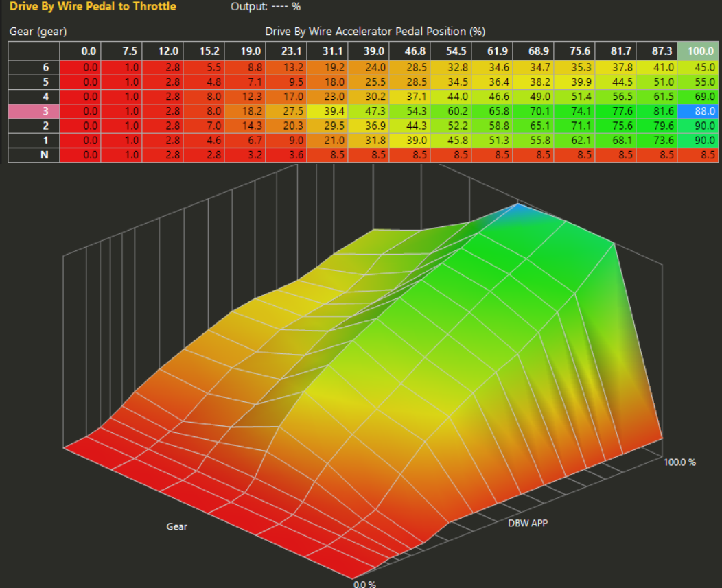Image resolution: width=722 pixels, height=588 pixels.
Task: Click the gear 6 row header
Action: pos(34,67)
